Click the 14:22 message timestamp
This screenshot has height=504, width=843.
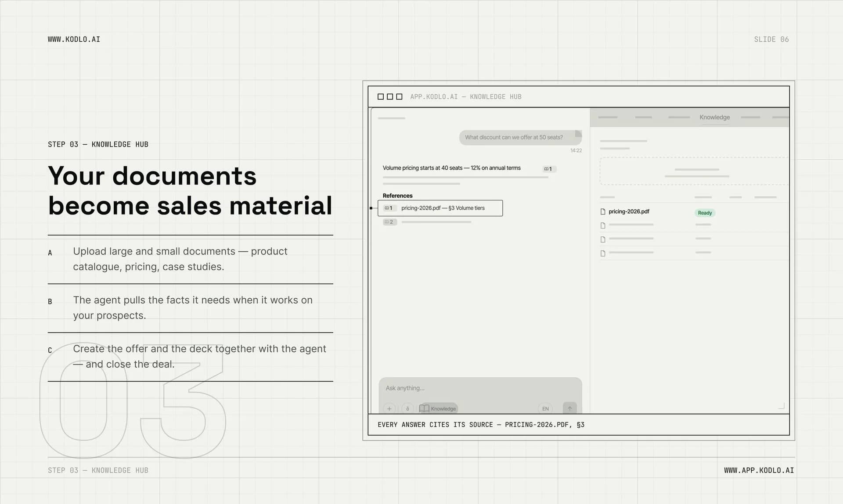576,150
